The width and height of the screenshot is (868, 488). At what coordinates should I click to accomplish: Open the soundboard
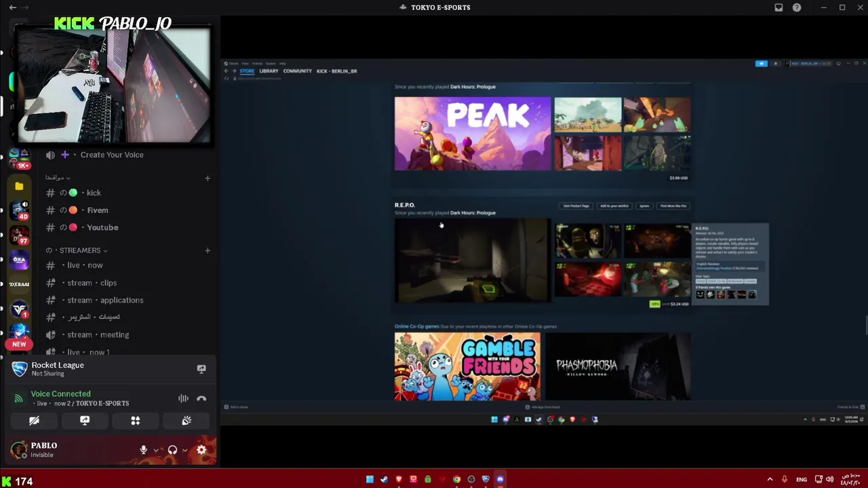pyautogui.click(x=186, y=421)
